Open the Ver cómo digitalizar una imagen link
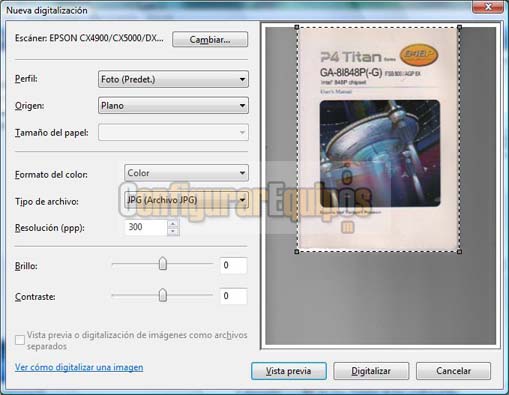The width and height of the screenshot is (509, 395). coord(79,367)
